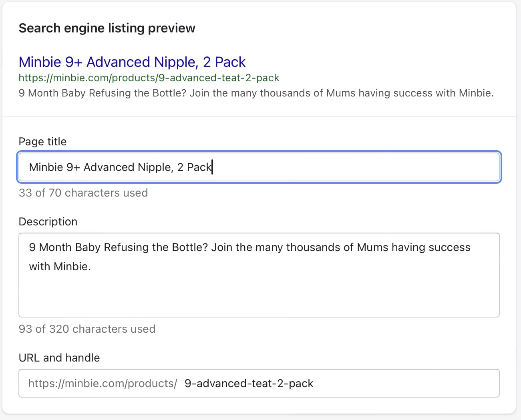Click the 33 of 70 characters counter
The height and width of the screenshot is (420, 521).
83,193
